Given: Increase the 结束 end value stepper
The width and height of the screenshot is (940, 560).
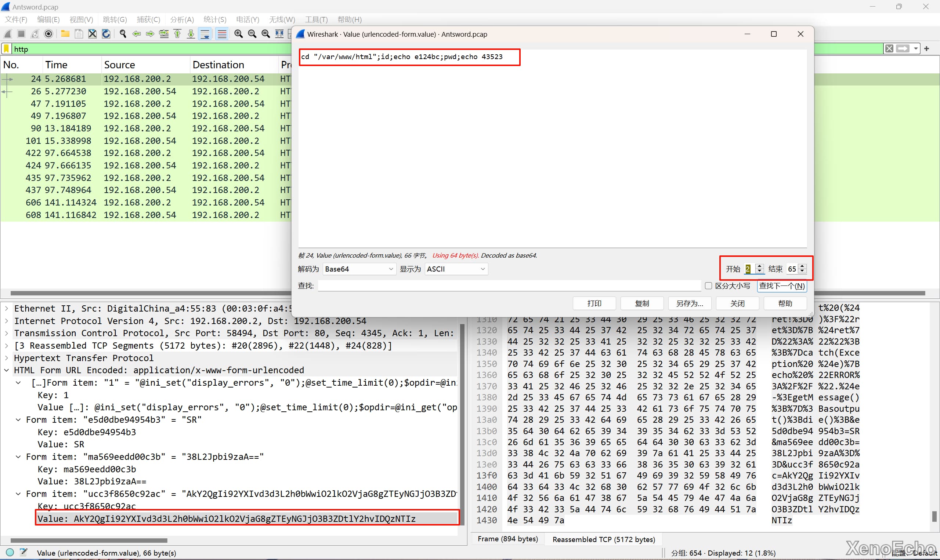Looking at the screenshot, I should click(802, 266).
